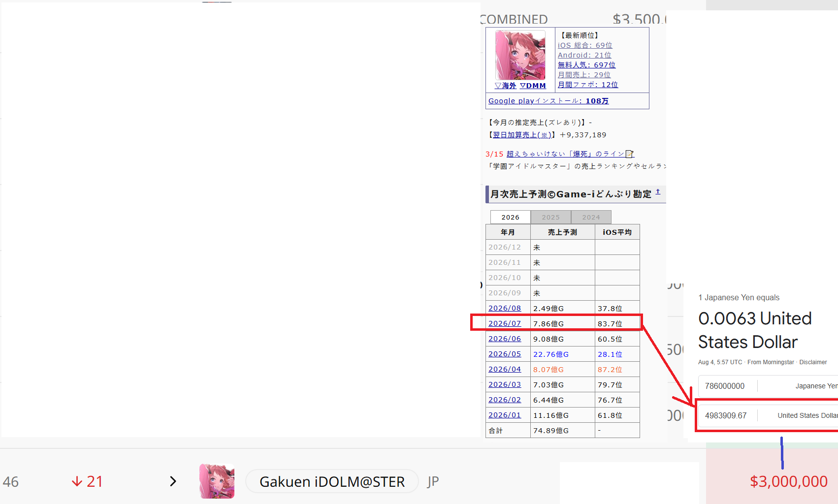Click the 0.0063 United States Dollar rate text

click(x=755, y=330)
